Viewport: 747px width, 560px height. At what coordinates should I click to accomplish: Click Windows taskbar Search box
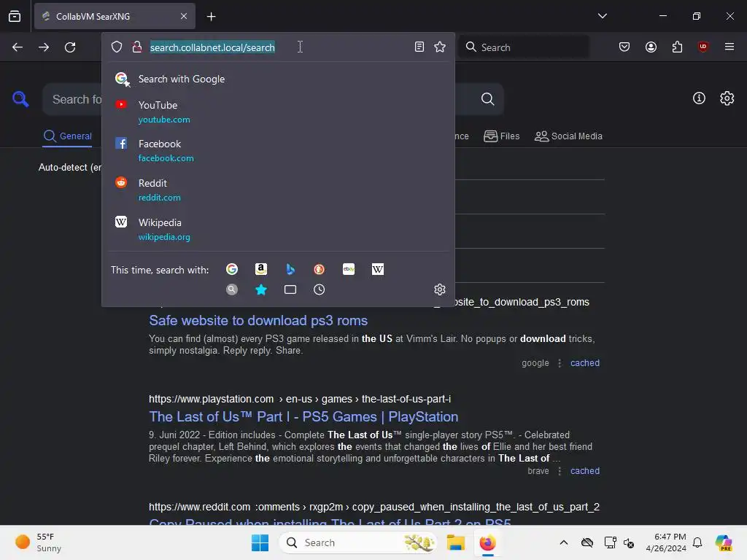click(x=357, y=542)
